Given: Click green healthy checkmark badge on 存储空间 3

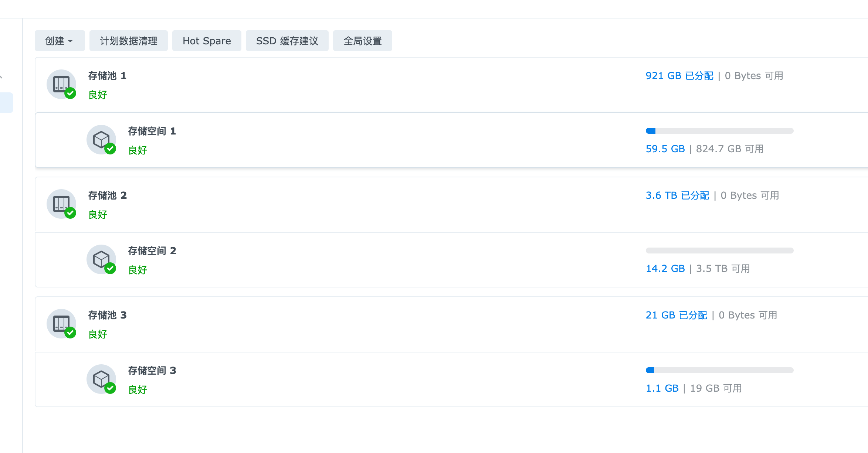Looking at the screenshot, I should click(x=110, y=388).
